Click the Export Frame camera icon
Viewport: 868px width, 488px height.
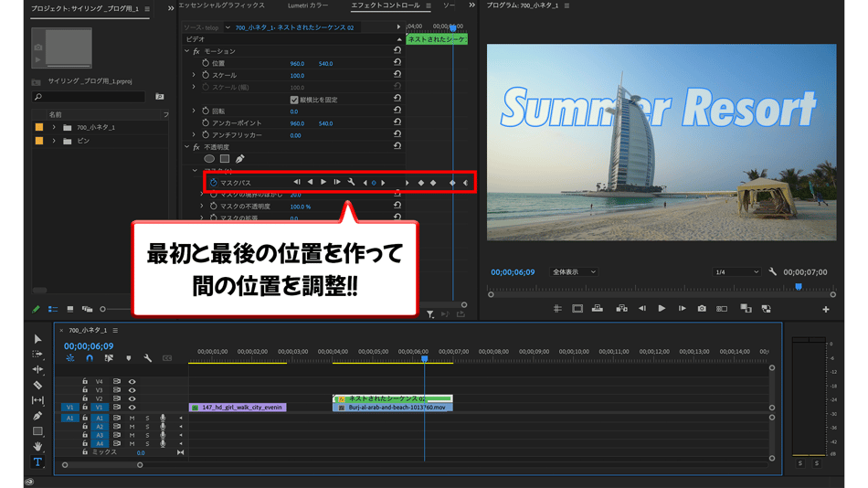click(702, 309)
